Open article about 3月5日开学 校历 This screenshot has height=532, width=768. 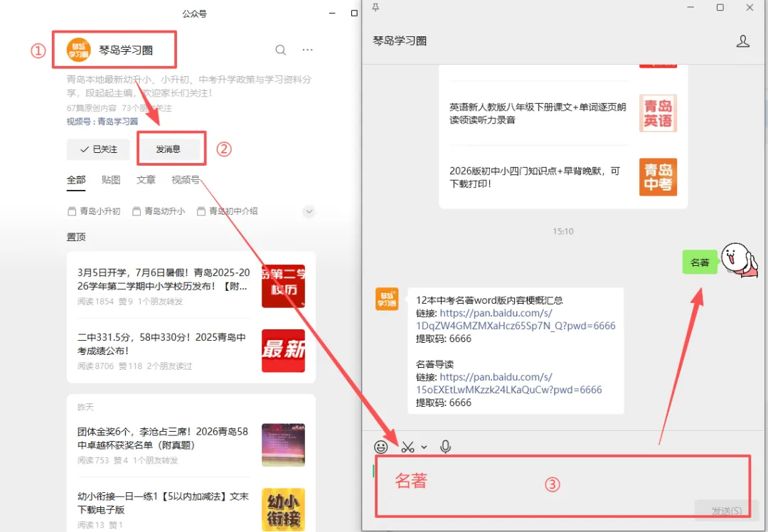point(164,280)
